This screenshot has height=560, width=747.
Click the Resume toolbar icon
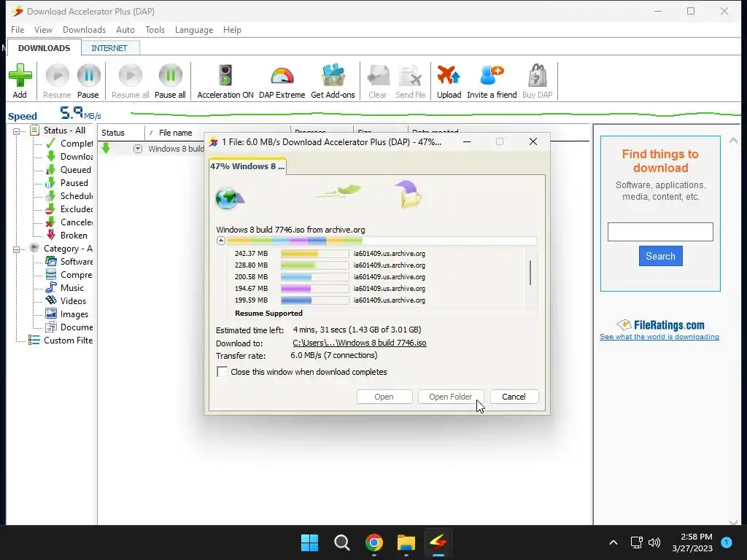click(x=57, y=76)
